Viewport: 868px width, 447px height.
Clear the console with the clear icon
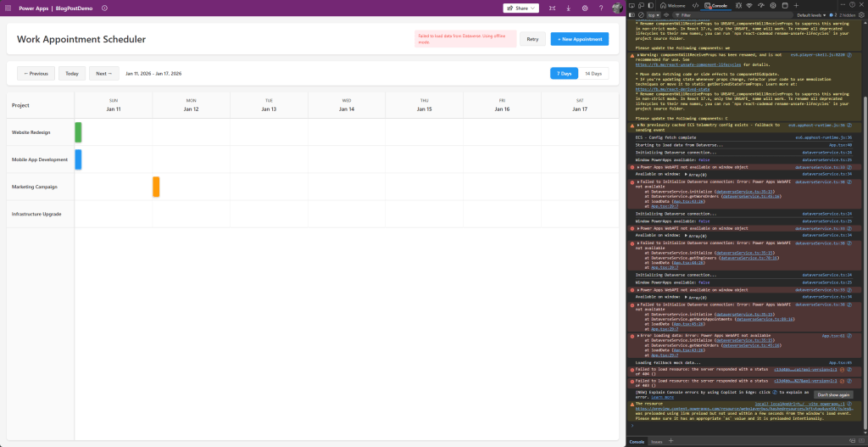click(642, 15)
